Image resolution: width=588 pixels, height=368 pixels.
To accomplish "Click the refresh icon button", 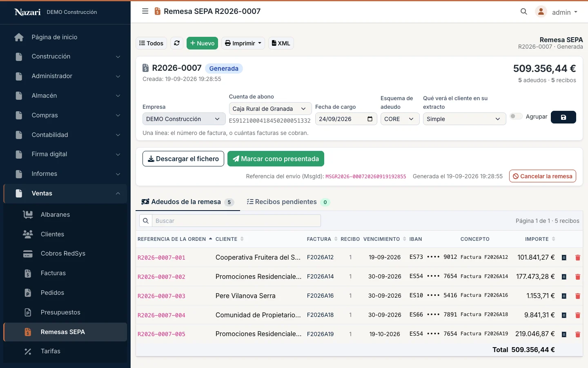I will point(177,43).
